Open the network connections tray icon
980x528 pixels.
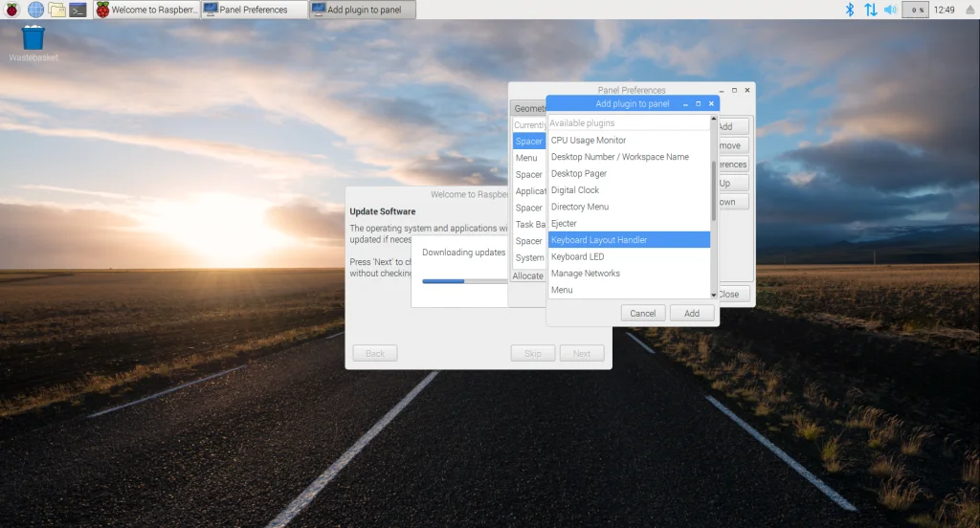tap(870, 10)
